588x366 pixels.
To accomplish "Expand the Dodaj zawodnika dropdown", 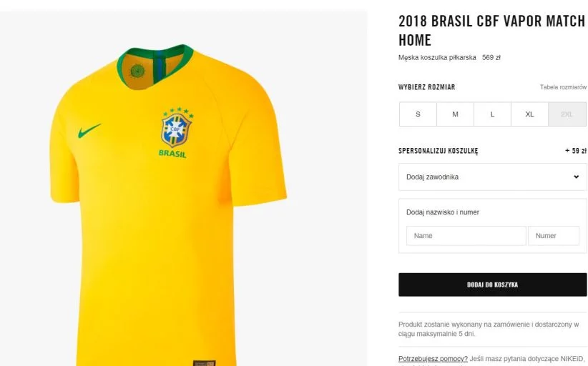I will click(492, 177).
